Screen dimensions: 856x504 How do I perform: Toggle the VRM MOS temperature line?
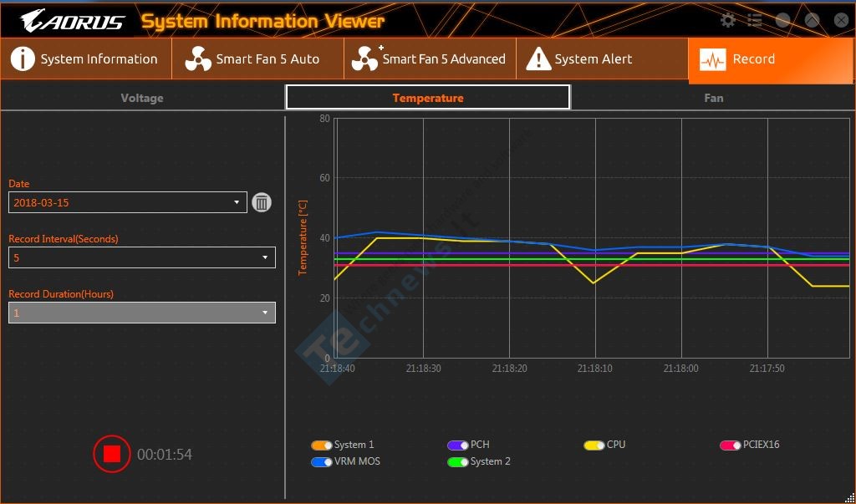(x=322, y=462)
